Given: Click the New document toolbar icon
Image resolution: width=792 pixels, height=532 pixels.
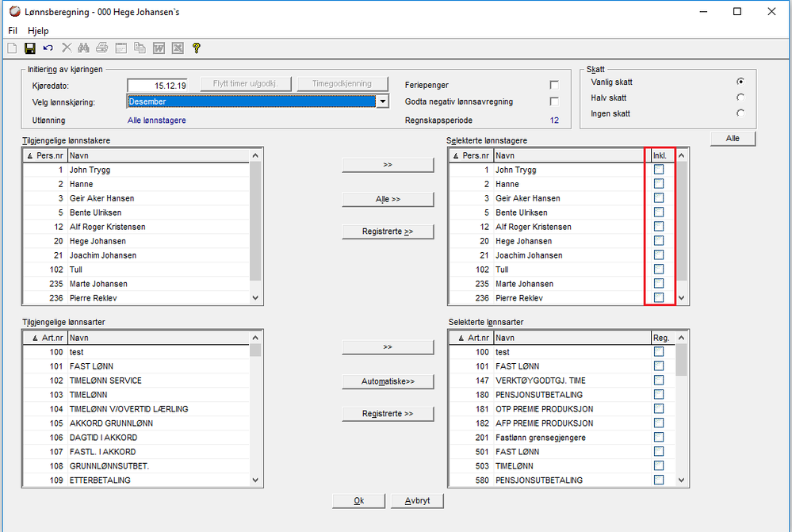Looking at the screenshot, I should [12, 48].
